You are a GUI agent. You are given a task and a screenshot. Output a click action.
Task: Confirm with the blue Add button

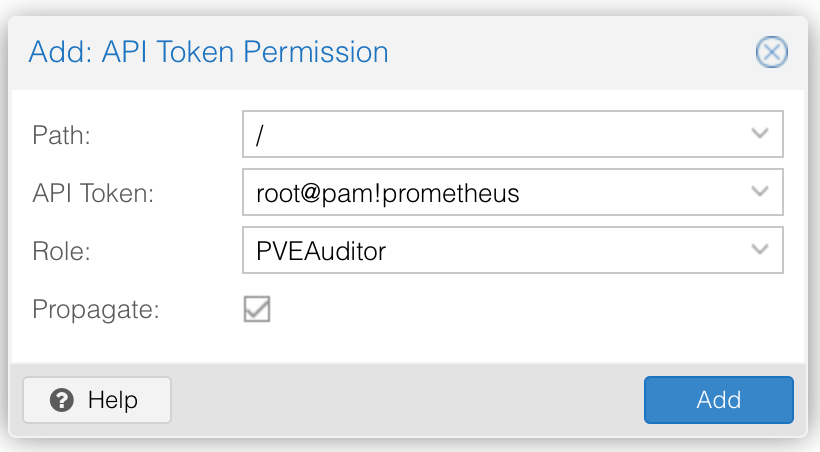click(719, 400)
